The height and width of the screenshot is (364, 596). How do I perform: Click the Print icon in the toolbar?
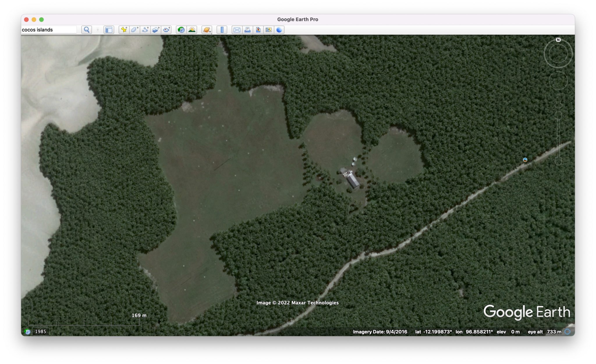247,30
